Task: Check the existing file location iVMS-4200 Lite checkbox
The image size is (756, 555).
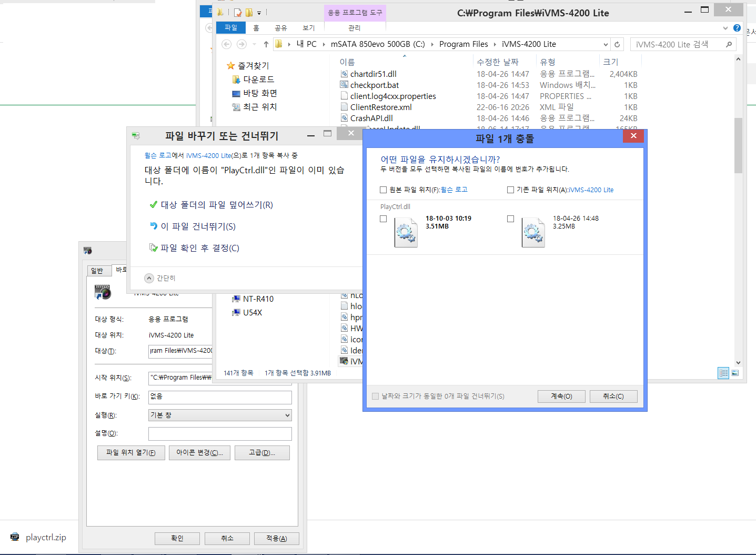Action: point(510,190)
